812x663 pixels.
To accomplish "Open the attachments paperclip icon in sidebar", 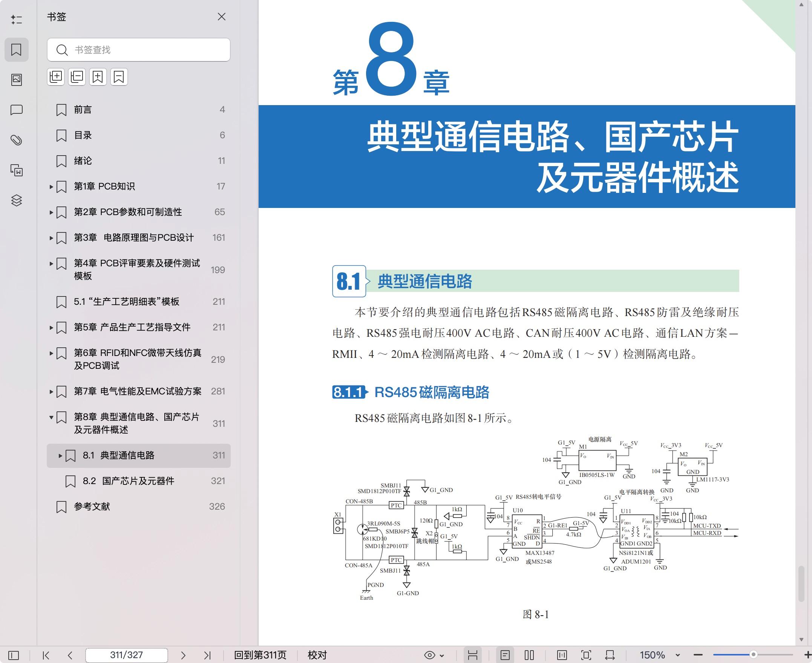I will pos(17,140).
